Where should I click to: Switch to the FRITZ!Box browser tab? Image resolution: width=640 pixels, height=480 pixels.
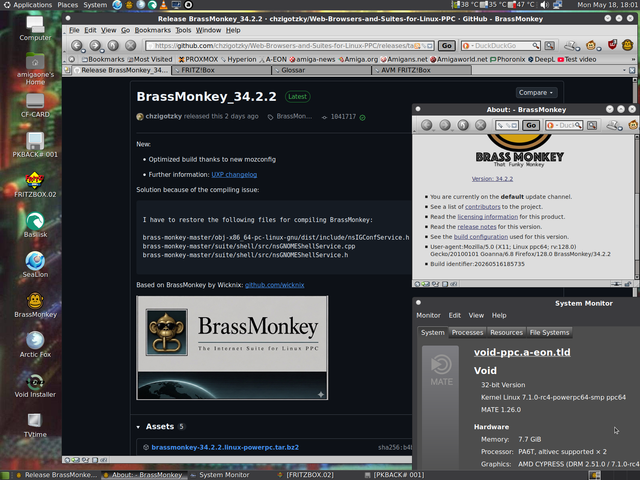point(221,70)
